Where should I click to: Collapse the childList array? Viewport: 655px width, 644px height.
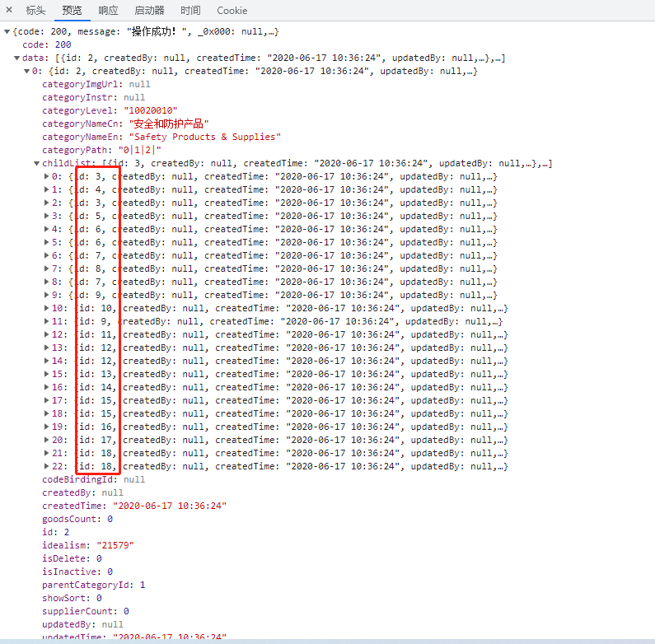(x=37, y=163)
